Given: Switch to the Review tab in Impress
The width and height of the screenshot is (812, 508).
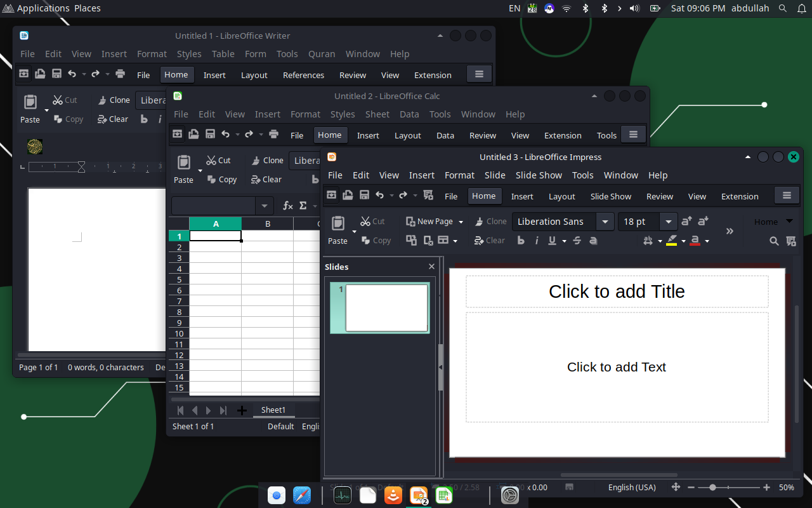Looking at the screenshot, I should [659, 196].
